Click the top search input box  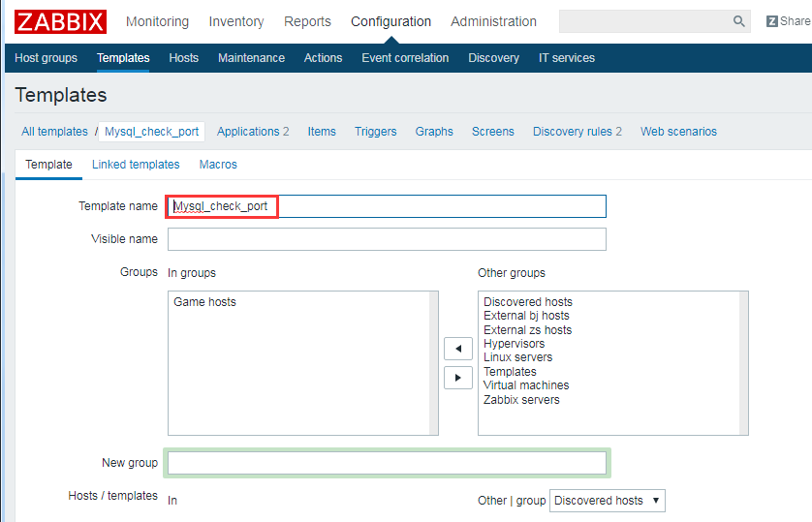643,21
